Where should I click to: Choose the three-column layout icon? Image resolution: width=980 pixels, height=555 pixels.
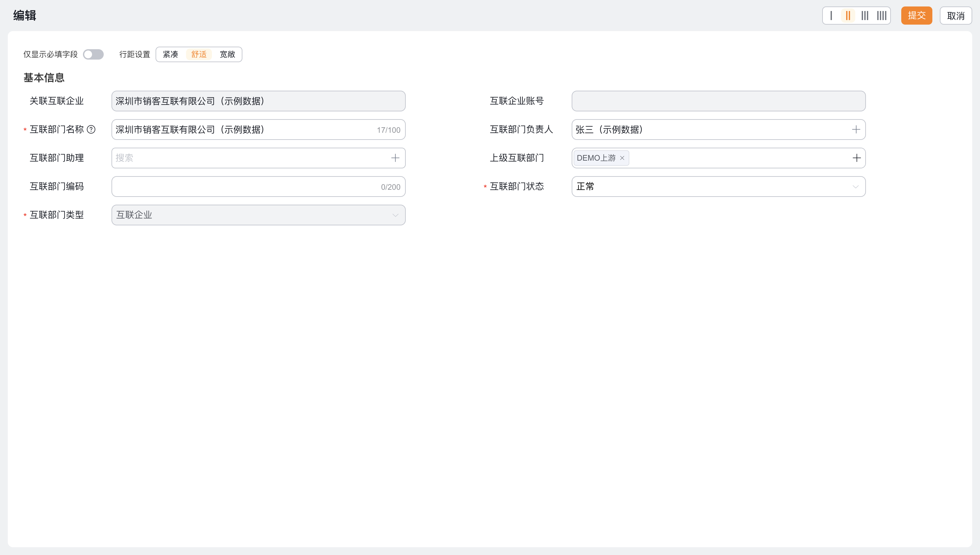pos(865,16)
